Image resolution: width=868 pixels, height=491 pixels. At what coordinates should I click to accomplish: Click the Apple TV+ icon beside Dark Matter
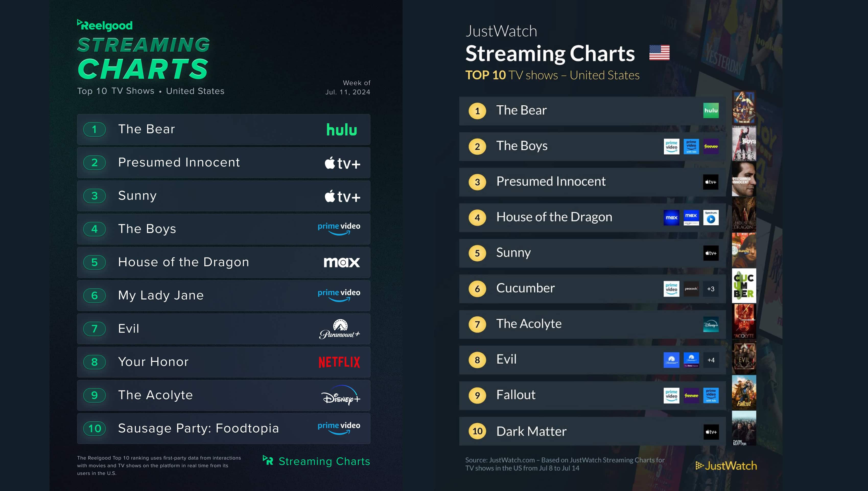coord(711,432)
